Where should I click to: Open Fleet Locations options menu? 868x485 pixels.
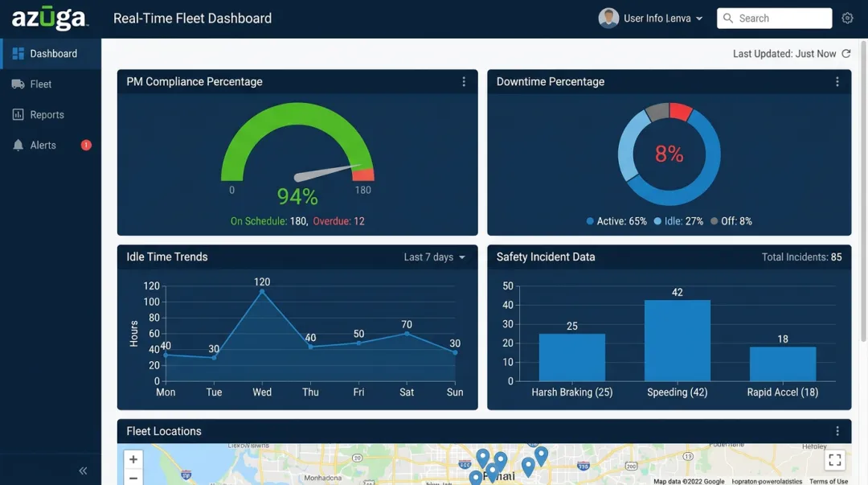pyautogui.click(x=837, y=431)
